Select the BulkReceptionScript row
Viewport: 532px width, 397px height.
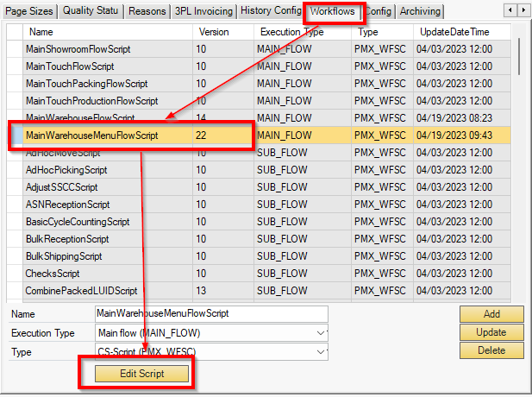pyautogui.click(x=259, y=239)
